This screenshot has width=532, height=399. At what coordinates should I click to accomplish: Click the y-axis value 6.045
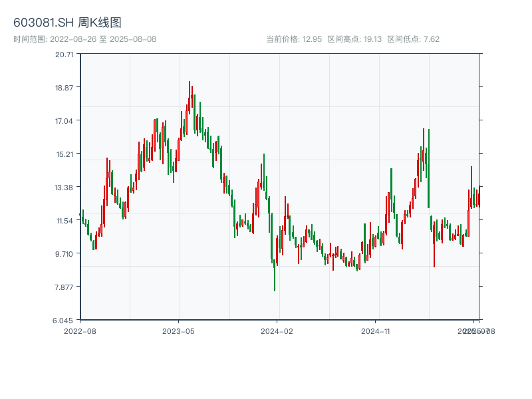point(63,321)
